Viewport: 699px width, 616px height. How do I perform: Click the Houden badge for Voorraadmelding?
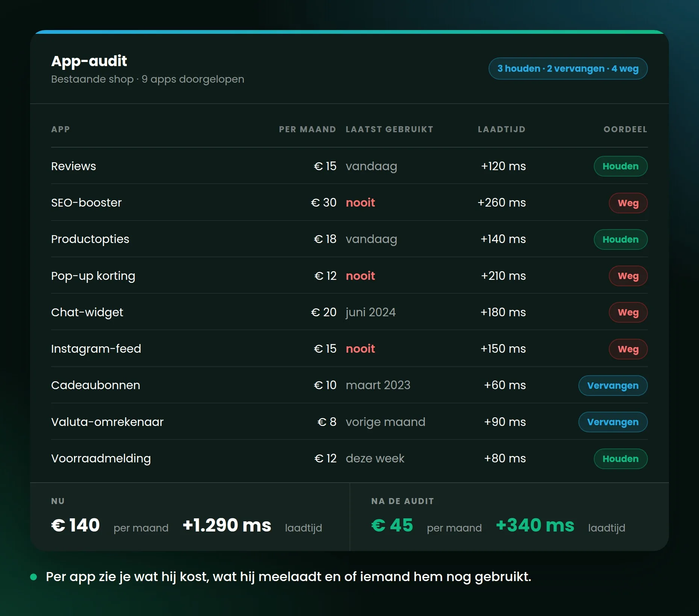tap(620, 459)
